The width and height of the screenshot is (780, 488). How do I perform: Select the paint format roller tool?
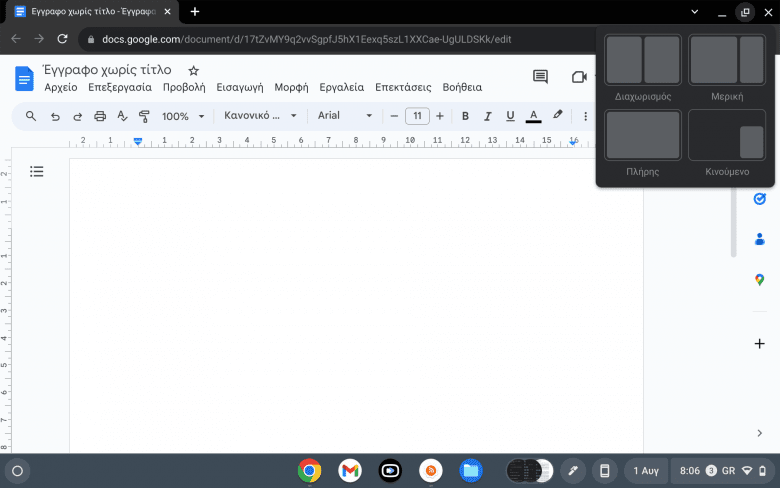point(144,116)
